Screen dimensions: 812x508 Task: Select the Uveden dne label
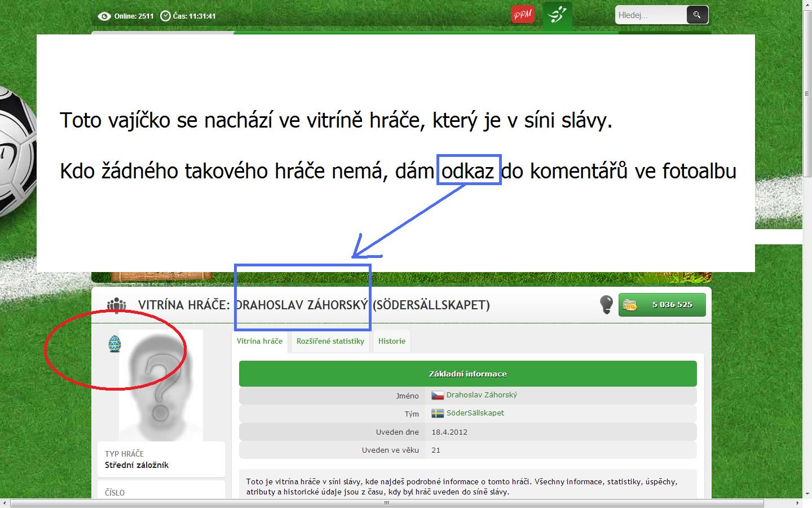(398, 432)
